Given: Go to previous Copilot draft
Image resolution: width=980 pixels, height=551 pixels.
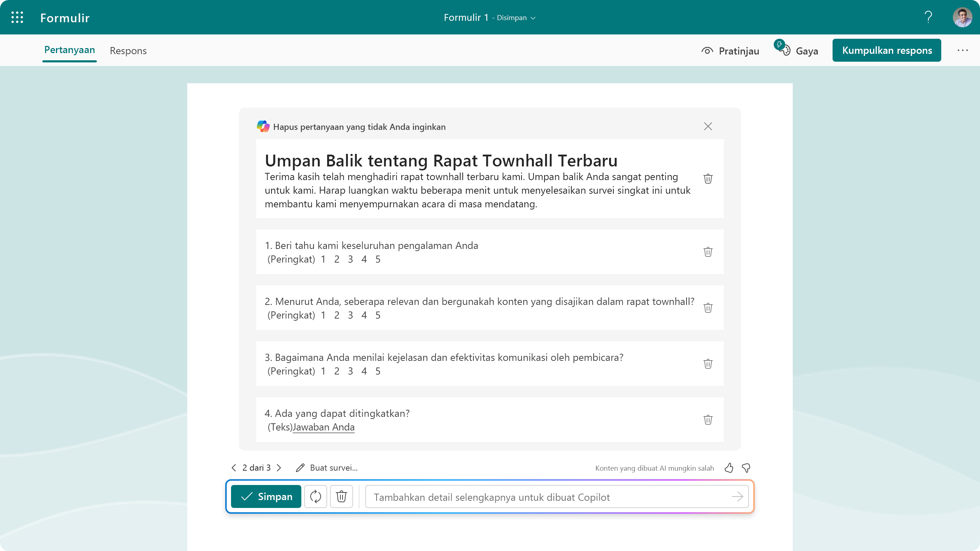Looking at the screenshot, I should (x=234, y=468).
